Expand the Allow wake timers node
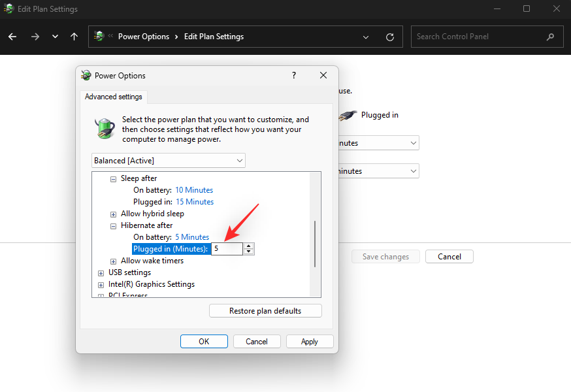This screenshot has width=571, height=392. [x=113, y=261]
